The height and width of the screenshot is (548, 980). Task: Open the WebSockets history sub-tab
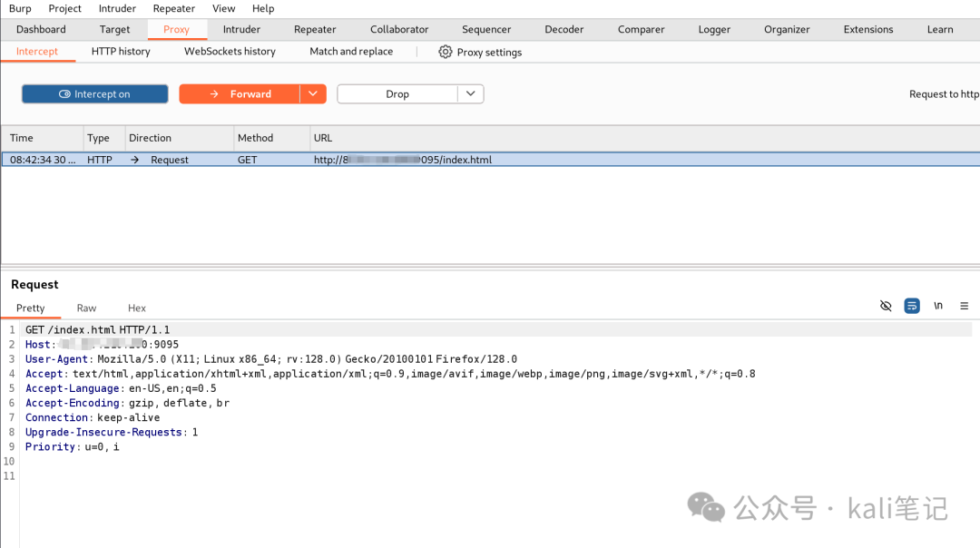coord(230,51)
